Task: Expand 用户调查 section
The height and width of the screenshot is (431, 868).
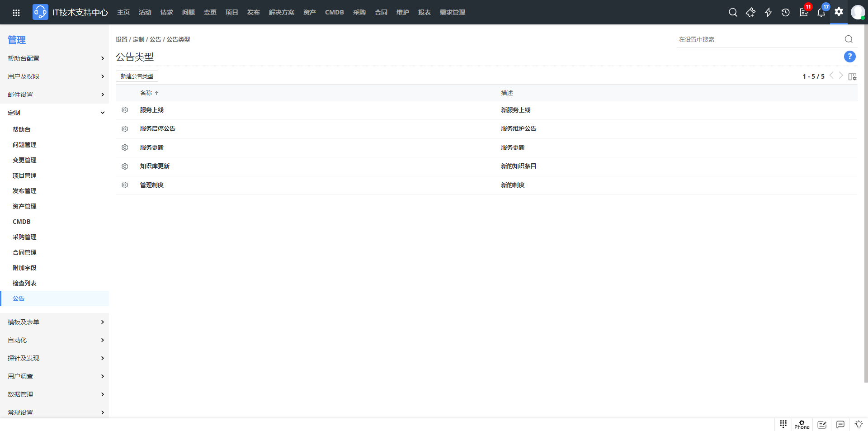Action: [x=54, y=376]
